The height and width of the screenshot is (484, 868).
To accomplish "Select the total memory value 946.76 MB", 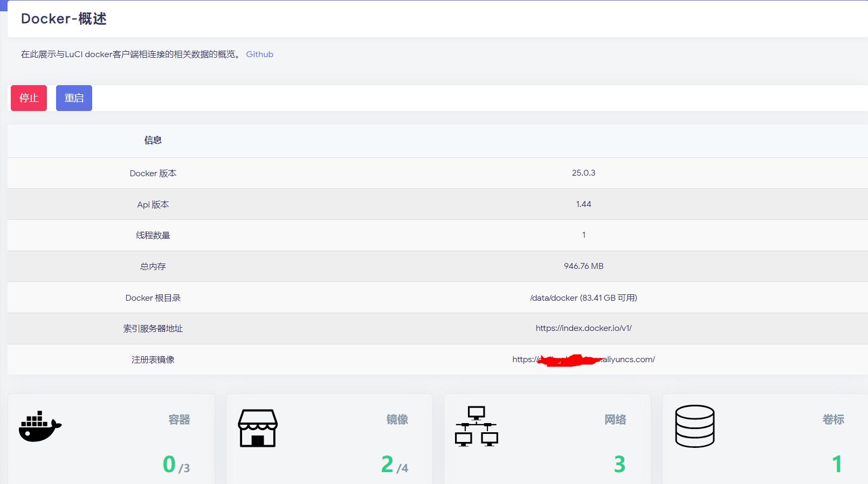I will pos(583,266).
